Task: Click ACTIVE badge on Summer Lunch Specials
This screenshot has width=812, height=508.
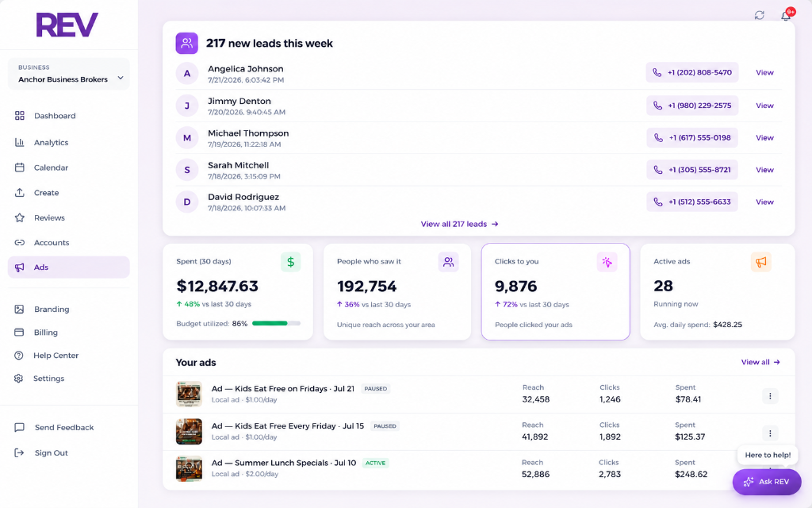Action: (x=375, y=463)
